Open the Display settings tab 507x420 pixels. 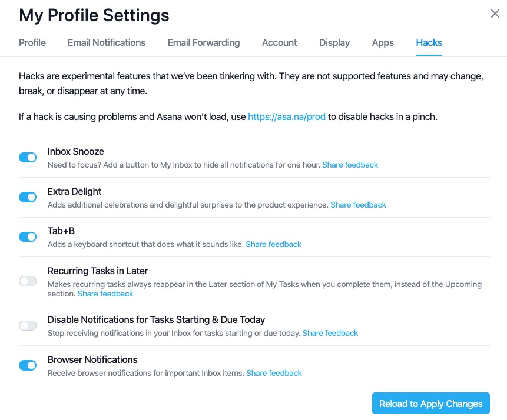334,43
